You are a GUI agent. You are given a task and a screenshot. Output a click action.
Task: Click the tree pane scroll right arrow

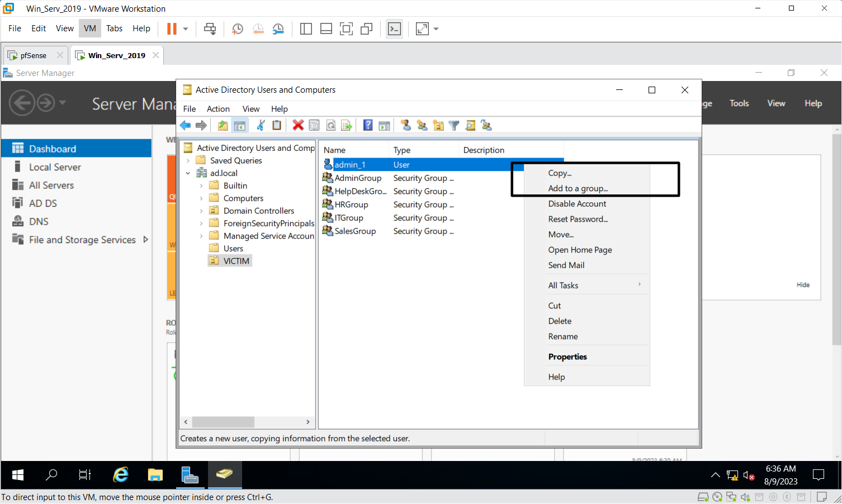[308, 422]
